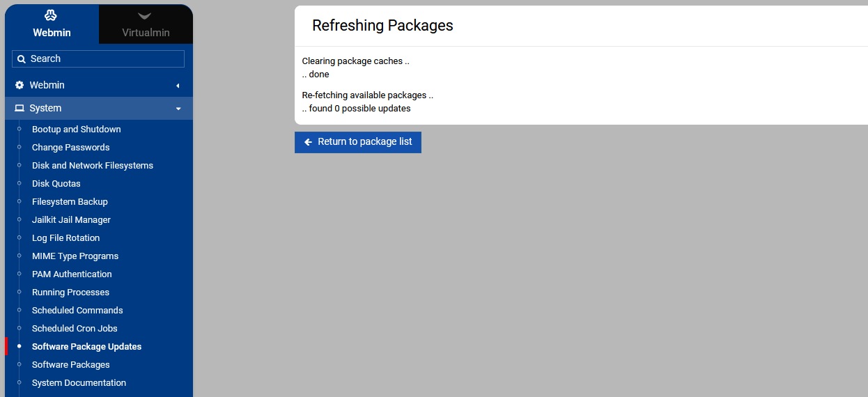View Running Processes

click(70, 293)
